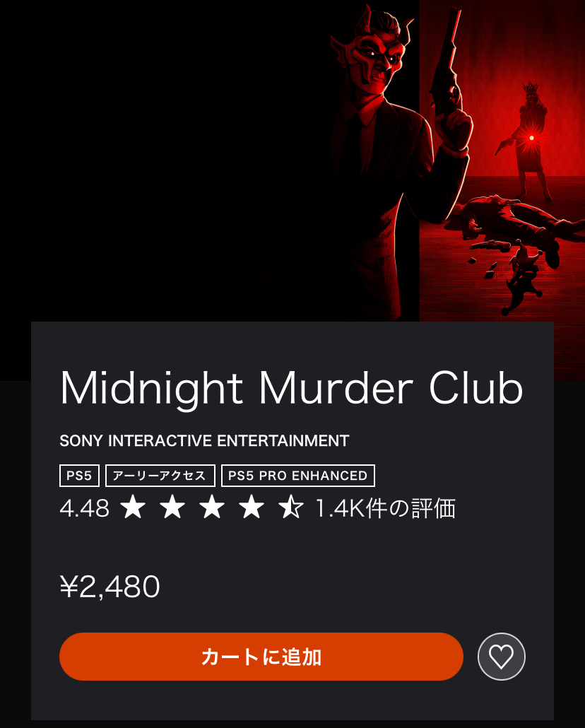Viewport: 585px width, 728px height.
Task: Select the アーリーアクセス tag
Action: (160, 476)
